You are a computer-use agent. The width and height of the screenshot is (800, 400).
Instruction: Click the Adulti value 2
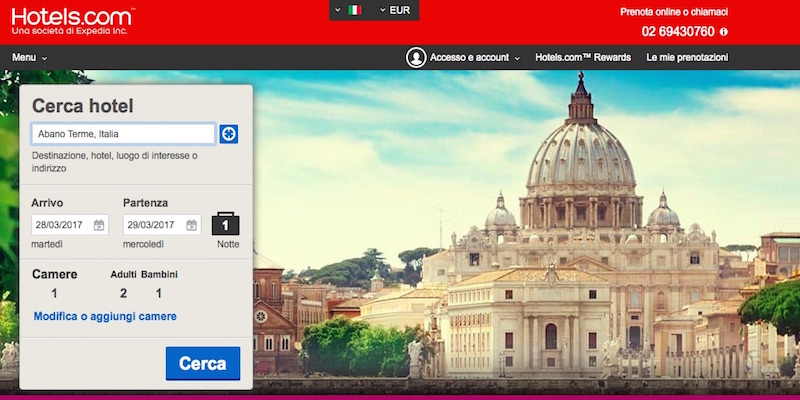[x=123, y=293]
